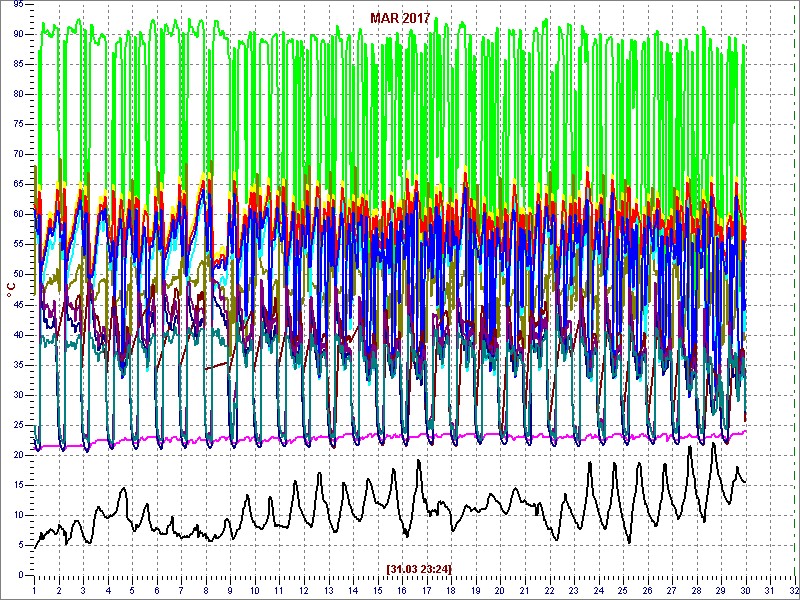Select day 25 on the x-axis
The width and height of the screenshot is (800, 600).
[624, 590]
